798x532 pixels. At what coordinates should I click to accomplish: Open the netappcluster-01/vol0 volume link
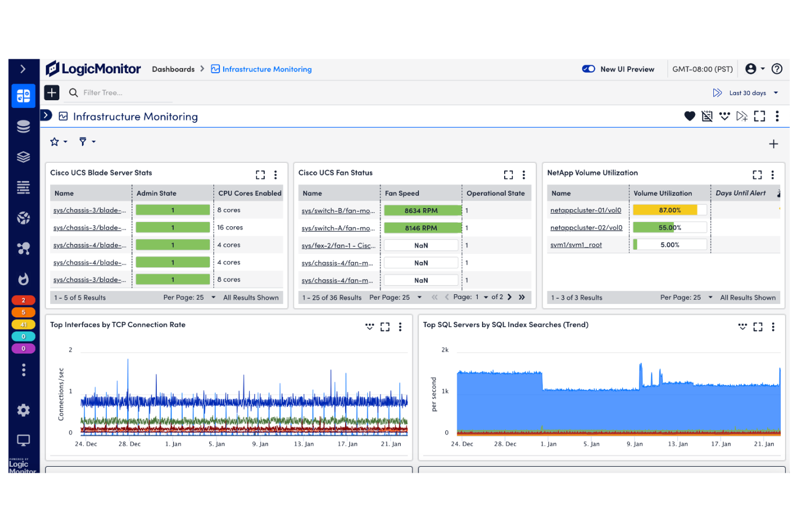[x=586, y=210]
